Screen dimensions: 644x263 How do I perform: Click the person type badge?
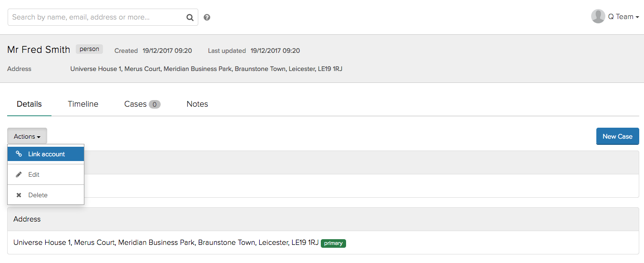(89, 49)
